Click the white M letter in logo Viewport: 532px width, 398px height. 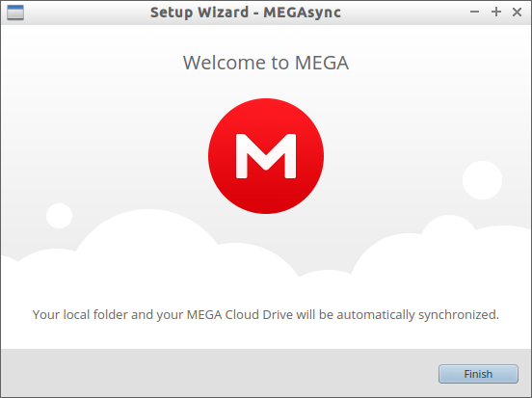(x=266, y=156)
